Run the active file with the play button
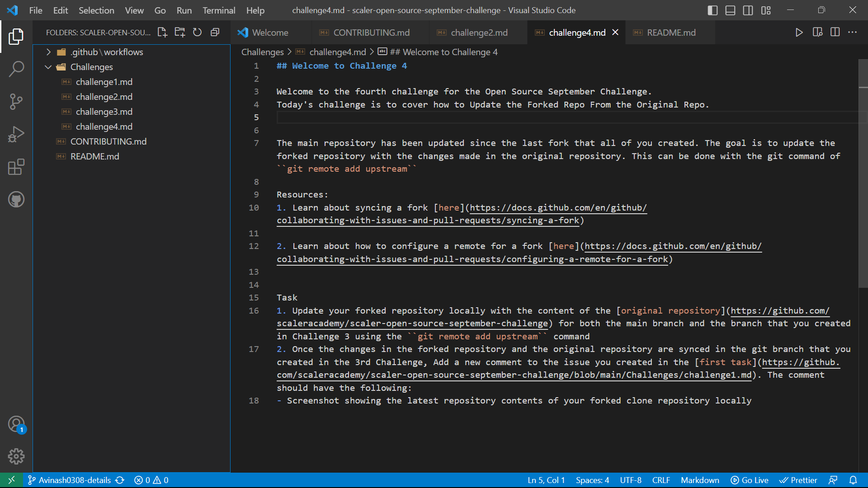Image resolution: width=868 pixels, height=488 pixels. click(799, 32)
